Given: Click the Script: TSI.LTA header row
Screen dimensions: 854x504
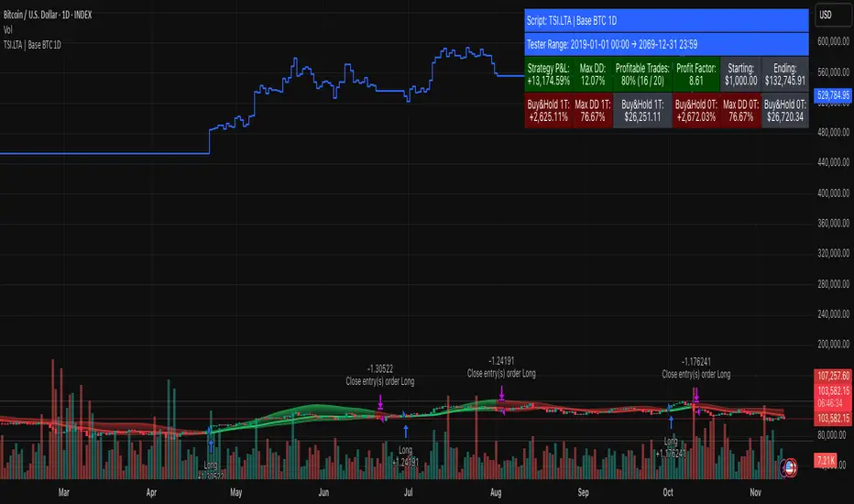Looking at the screenshot, I should coord(666,21).
